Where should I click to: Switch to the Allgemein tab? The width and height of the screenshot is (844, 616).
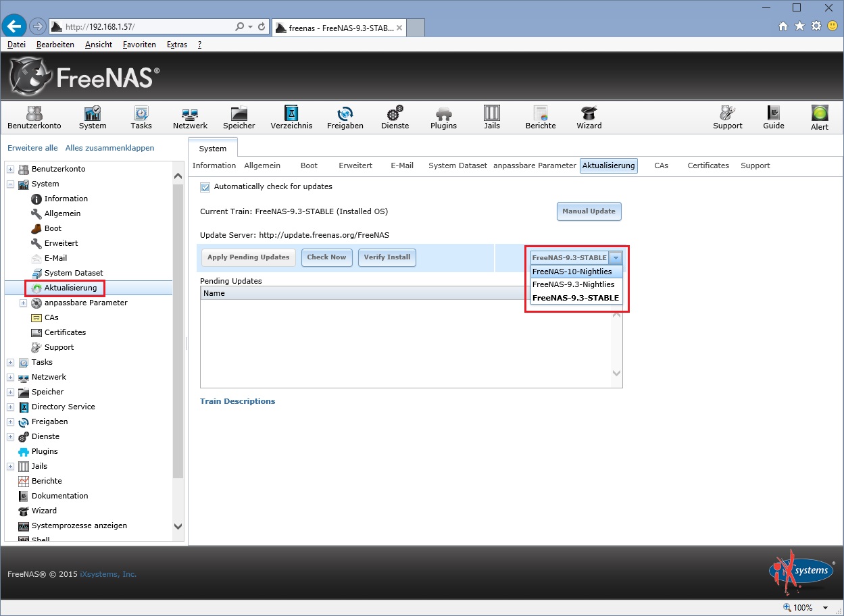tap(262, 165)
